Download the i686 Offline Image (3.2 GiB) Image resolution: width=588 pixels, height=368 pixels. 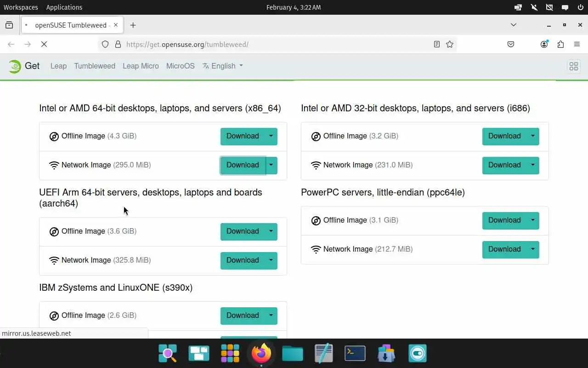pos(504,136)
